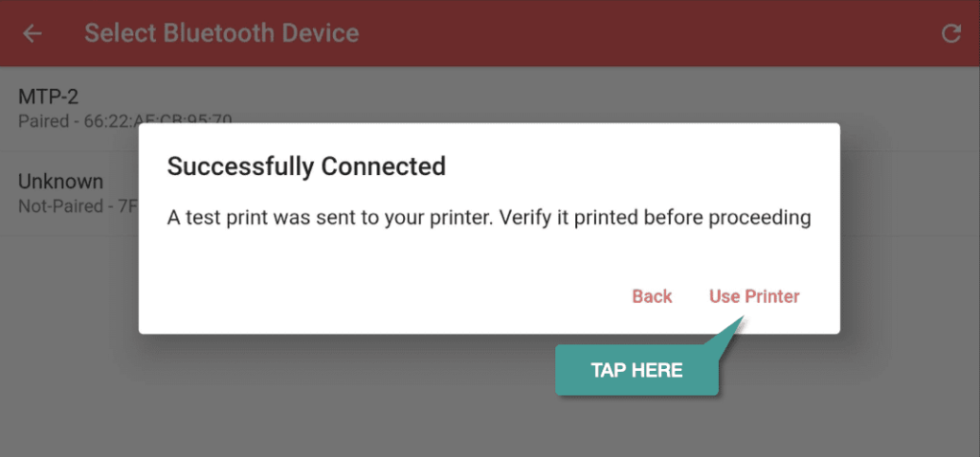
Task: Click the Paired MAC address under MTP-2
Action: tap(125, 120)
